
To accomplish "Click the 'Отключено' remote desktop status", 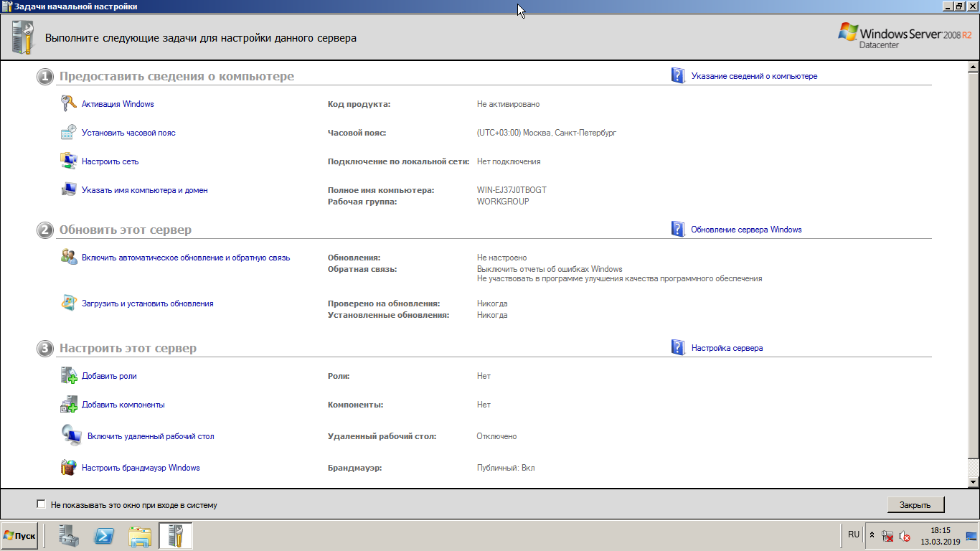I will [x=496, y=436].
